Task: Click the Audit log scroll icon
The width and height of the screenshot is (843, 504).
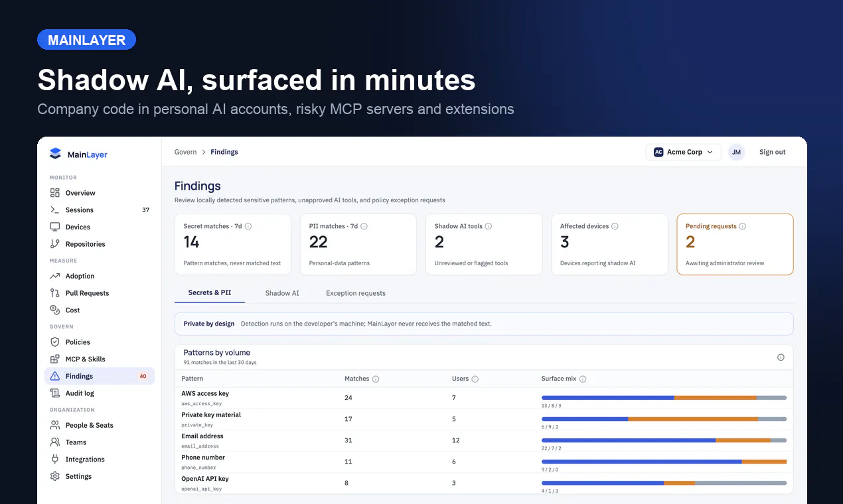Action: coord(55,393)
